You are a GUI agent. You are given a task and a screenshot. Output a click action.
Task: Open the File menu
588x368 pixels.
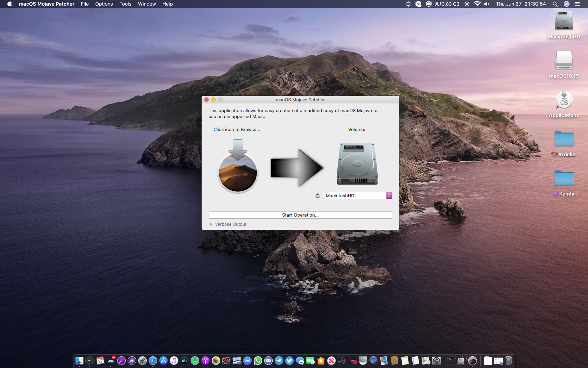85,4
